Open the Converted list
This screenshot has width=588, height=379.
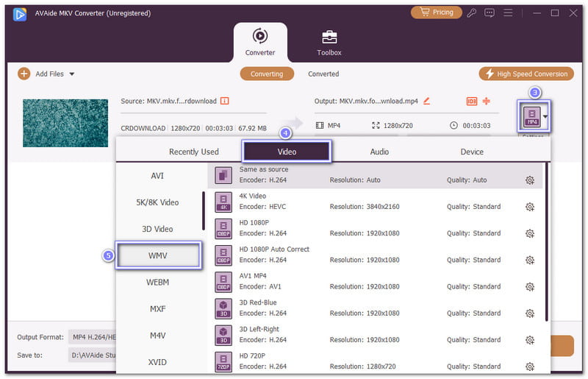[323, 74]
